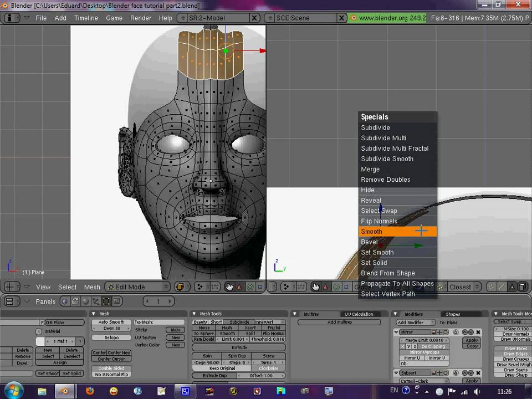
Task: Collapse the Mesh panel triangle
Action: click(94, 314)
